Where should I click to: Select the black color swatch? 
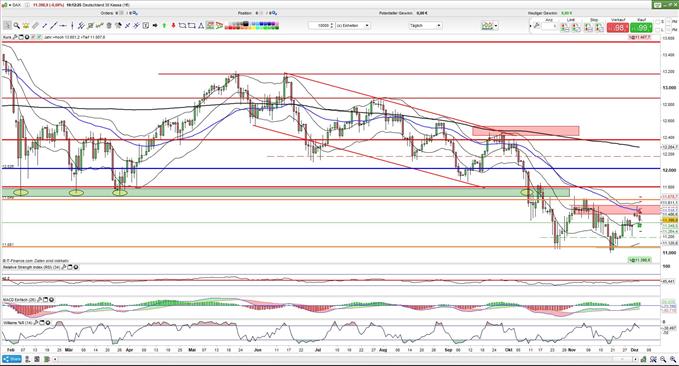(x=246, y=24)
